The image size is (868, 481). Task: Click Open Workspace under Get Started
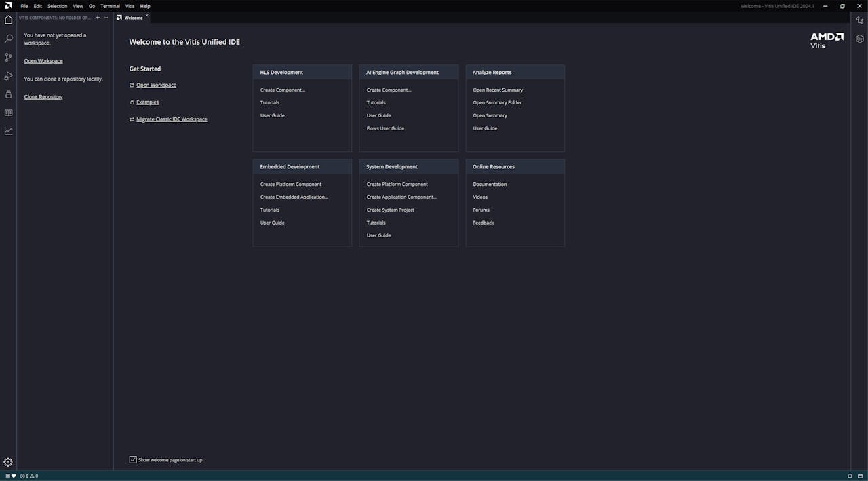(156, 85)
